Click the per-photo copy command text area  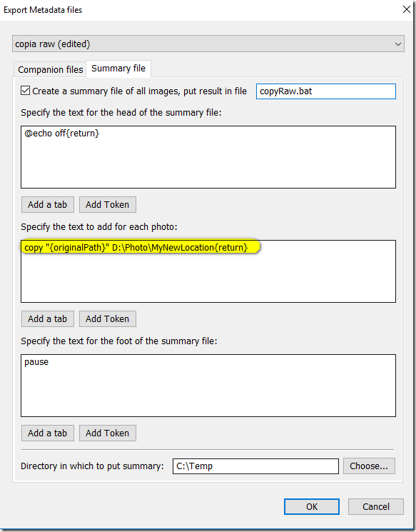[x=208, y=271]
